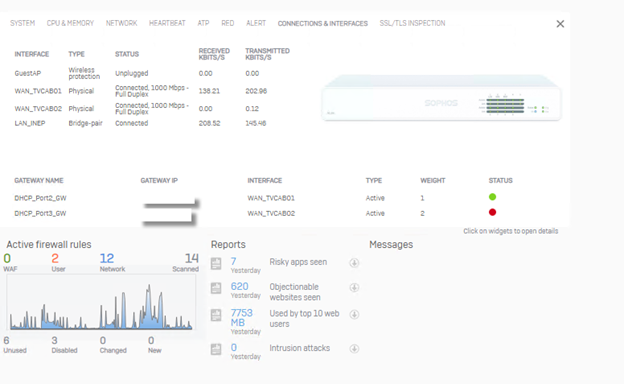Click the 145.46 transmitted value
This screenshot has height=384, width=624.
255,123
